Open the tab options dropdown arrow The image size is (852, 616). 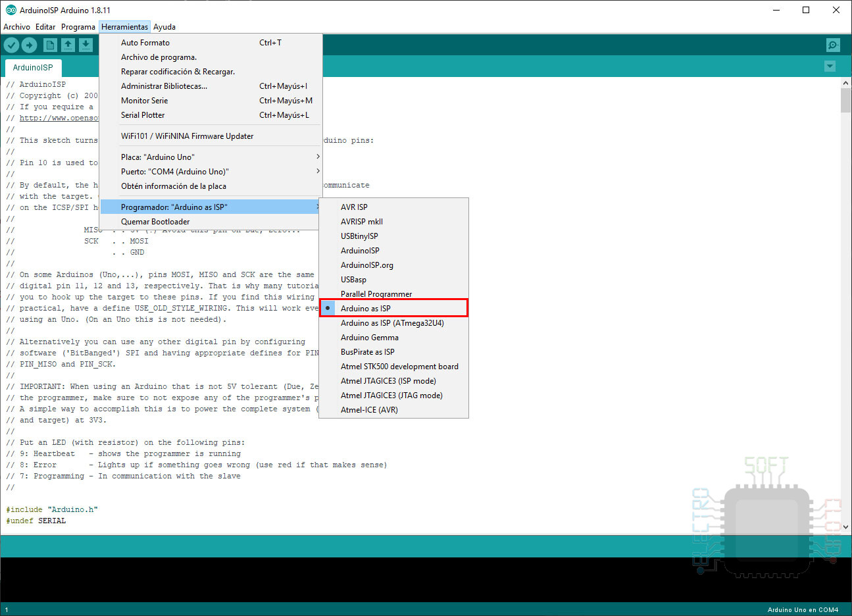click(830, 66)
